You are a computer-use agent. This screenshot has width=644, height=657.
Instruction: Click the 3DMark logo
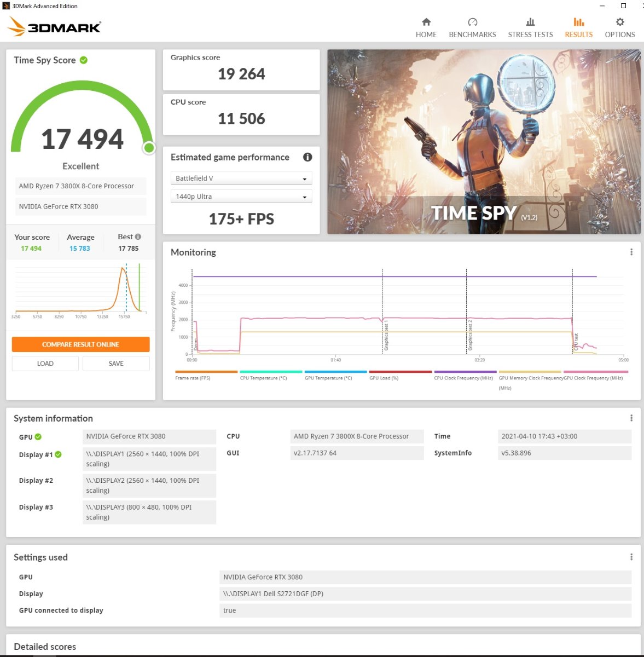55,26
